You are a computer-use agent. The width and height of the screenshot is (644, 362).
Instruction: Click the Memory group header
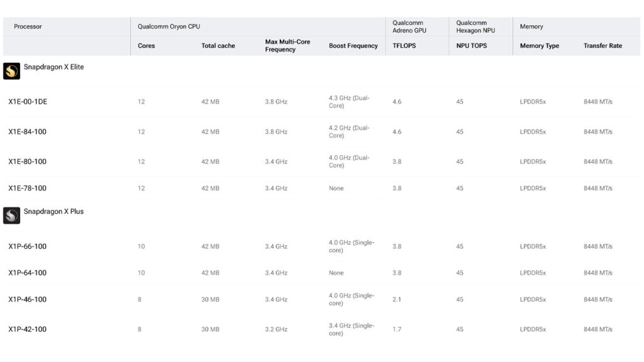tap(531, 26)
